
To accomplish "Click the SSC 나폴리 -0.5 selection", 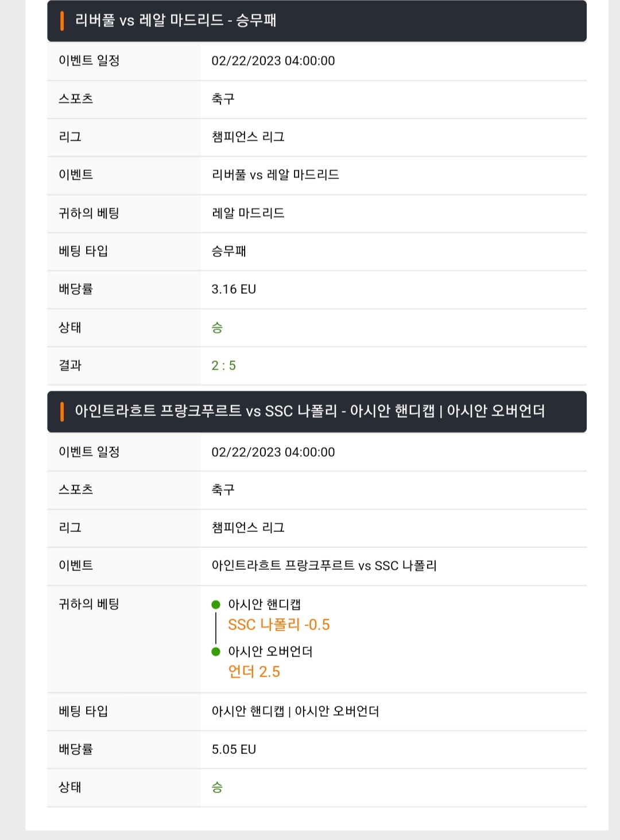I will 279,625.
